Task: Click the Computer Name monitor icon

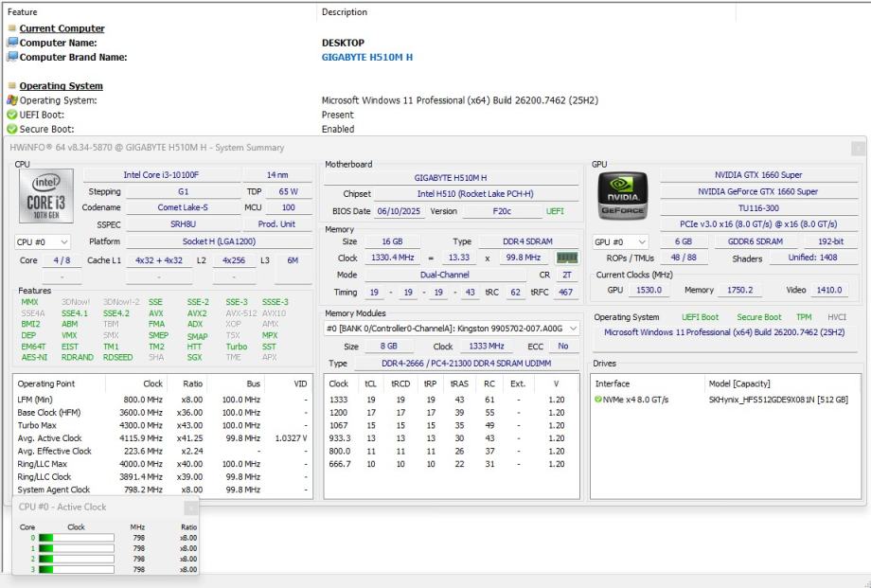Action: coord(12,43)
